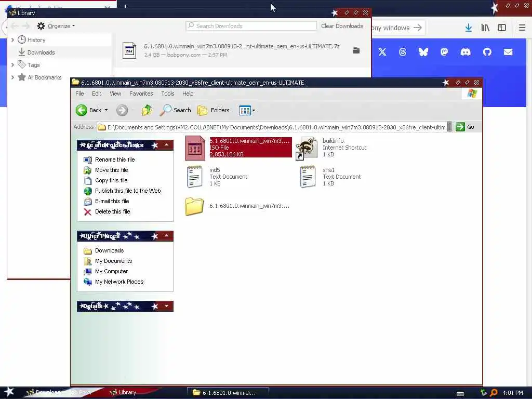Open the Edit menu
This screenshot has height=399, width=532.
[x=97, y=94]
